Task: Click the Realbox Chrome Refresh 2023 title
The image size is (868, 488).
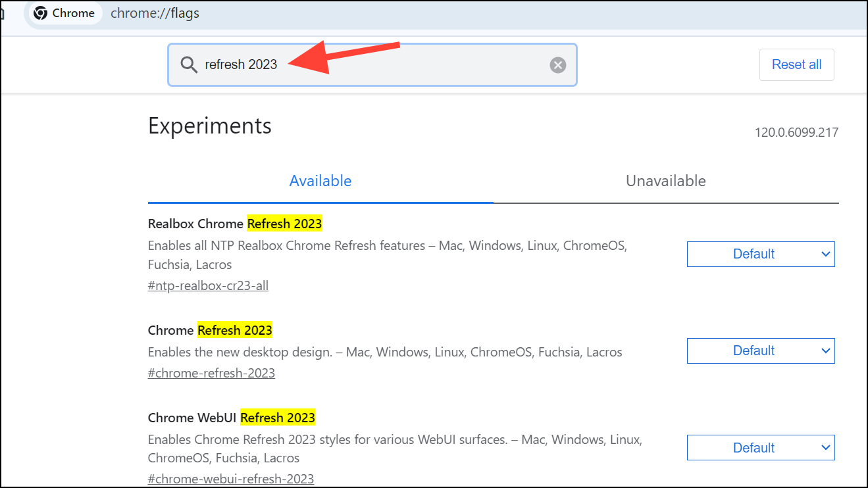Action: 235,224
